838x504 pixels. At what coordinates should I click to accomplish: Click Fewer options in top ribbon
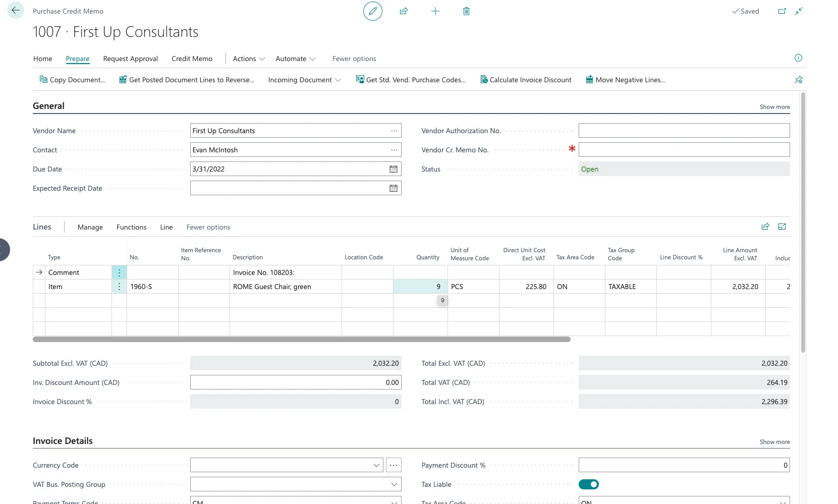click(x=354, y=59)
